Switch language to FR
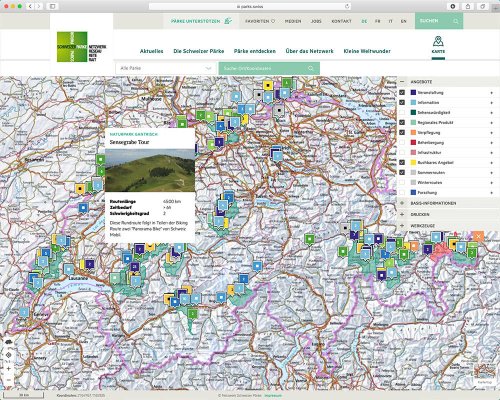Screen dimensions: 500x400 377,21
